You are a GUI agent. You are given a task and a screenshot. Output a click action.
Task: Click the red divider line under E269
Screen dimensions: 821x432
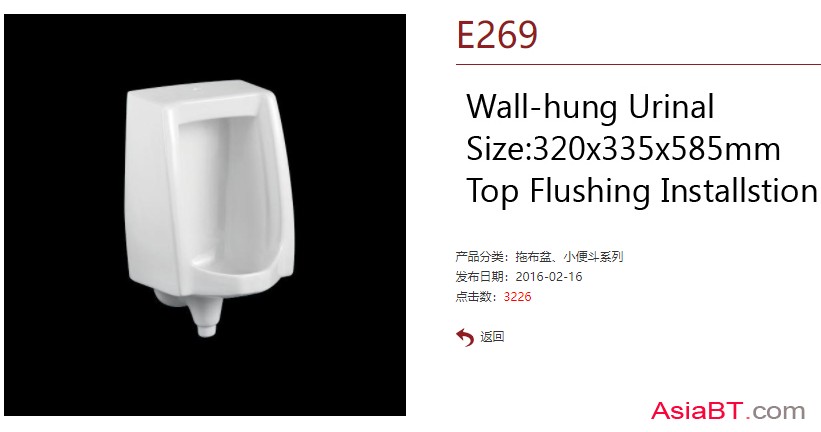point(638,64)
